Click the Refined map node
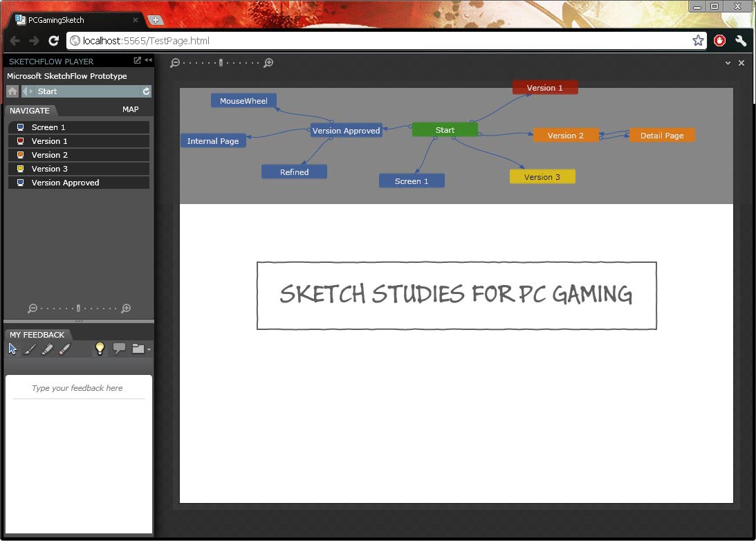This screenshot has width=756, height=541. tap(294, 172)
